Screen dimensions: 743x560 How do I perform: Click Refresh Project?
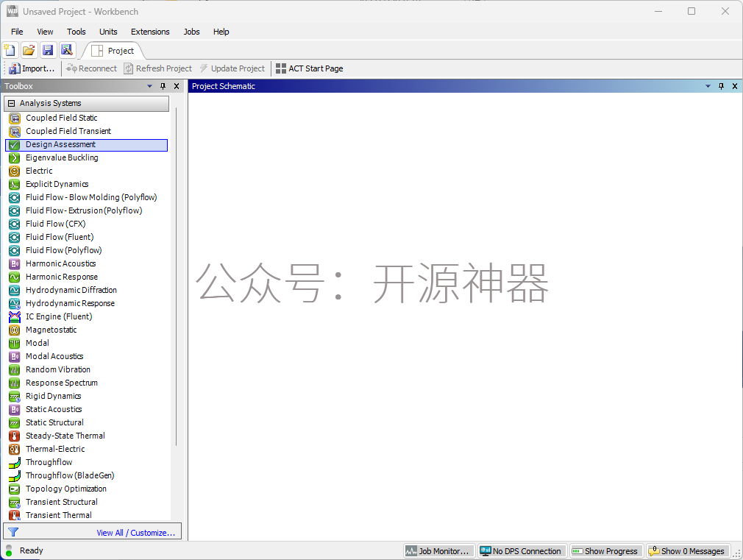[x=157, y=68]
